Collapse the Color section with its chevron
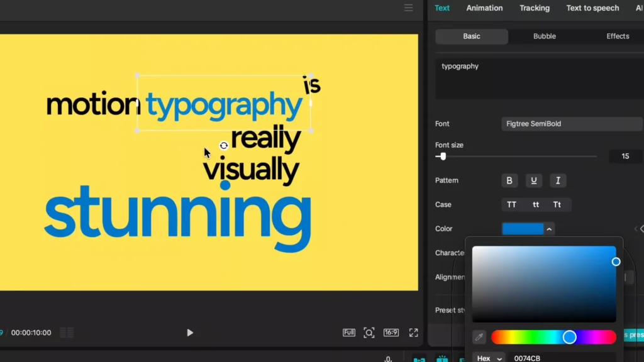The image size is (644, 362). tap(549, 229)
